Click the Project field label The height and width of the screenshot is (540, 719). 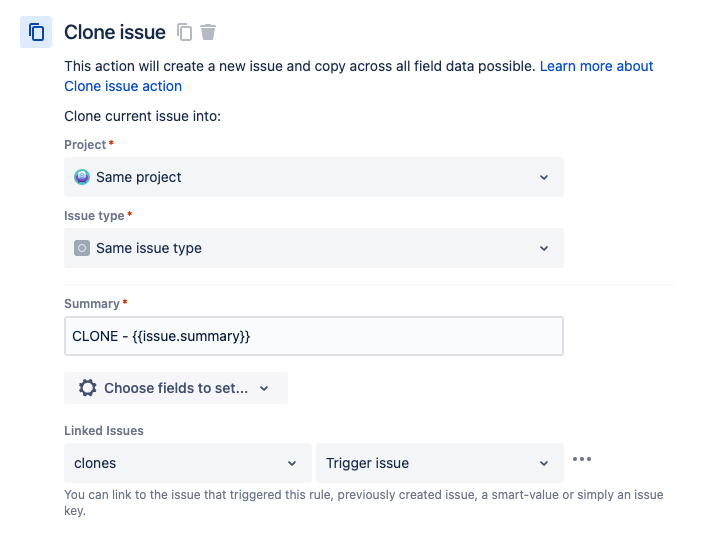pos(85,145)
